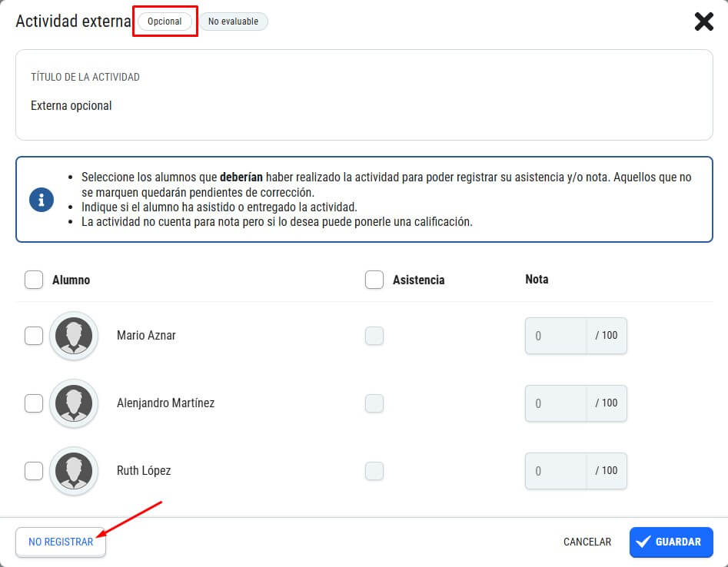Click Alenjandro Martínez's avatar icon
Screen dimensions: 728x567
click(x=74, y=403)
